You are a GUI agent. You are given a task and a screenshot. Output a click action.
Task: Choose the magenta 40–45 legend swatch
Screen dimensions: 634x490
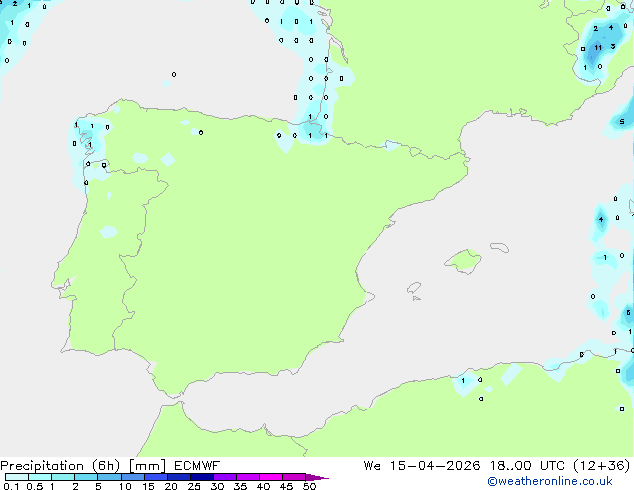point(271,477)
